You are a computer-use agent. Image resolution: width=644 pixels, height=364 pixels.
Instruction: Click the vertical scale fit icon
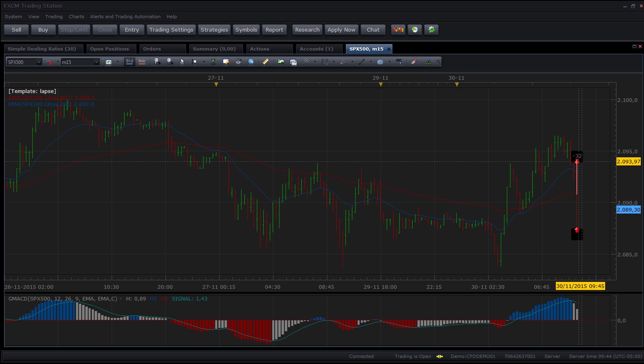(213, 61)
